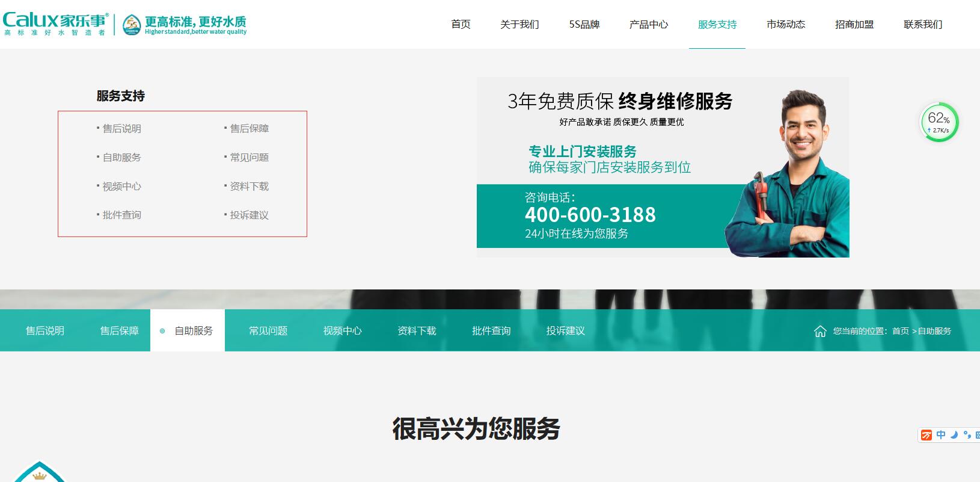980x482 pixels.
Task: Click the Calux 家乐事 logo
Action: [55, 24]
